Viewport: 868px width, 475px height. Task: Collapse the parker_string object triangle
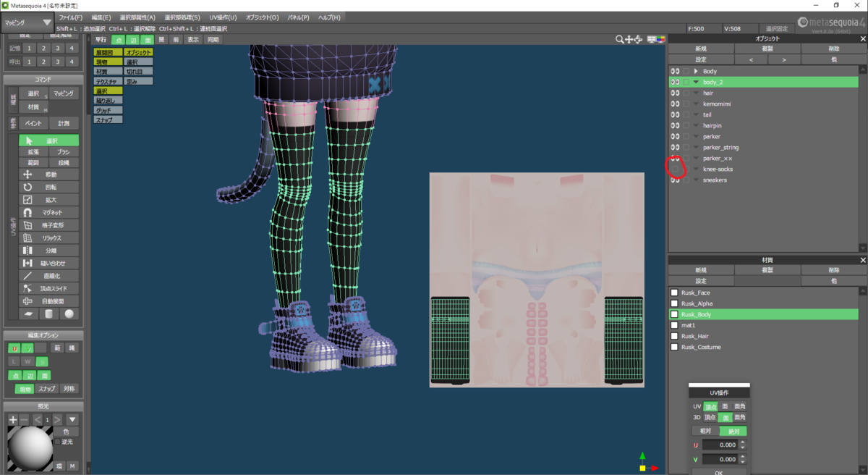point(696,148)
